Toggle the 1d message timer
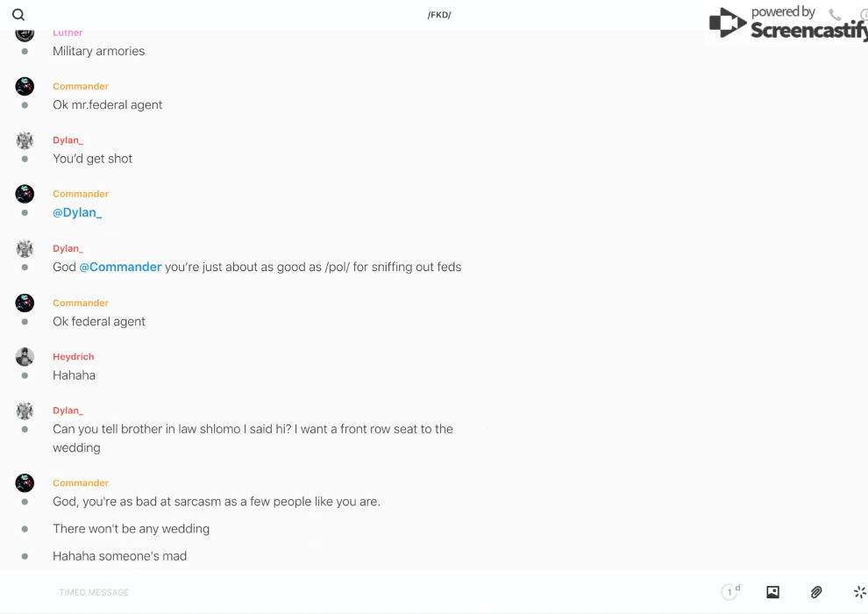 (730, 592)
